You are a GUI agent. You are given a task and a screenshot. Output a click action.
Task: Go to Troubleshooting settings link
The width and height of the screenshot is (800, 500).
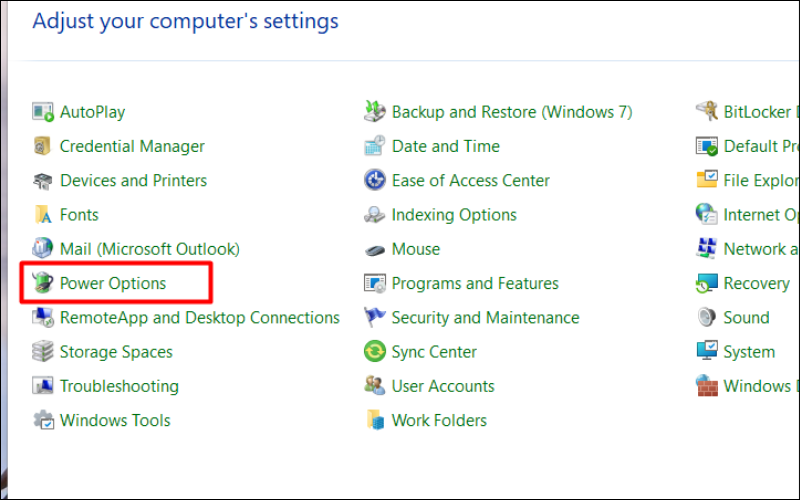[x=119, y=386]
